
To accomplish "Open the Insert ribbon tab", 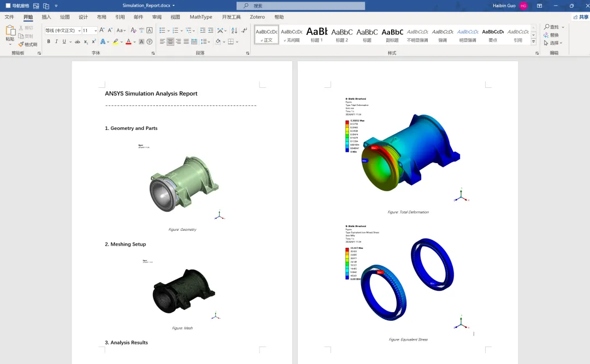I will (x=46, y=17).
